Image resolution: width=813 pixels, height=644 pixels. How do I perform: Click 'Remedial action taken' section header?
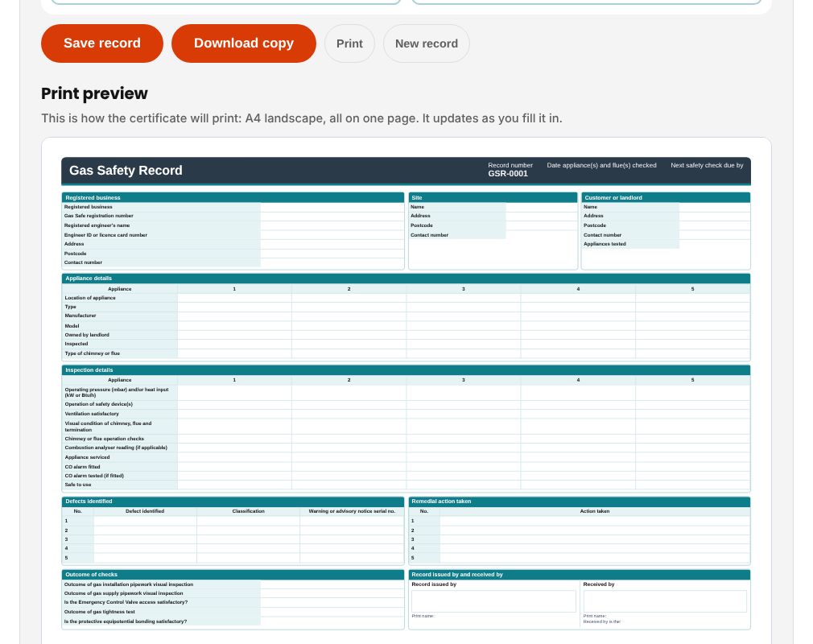(x=579, y=502)
